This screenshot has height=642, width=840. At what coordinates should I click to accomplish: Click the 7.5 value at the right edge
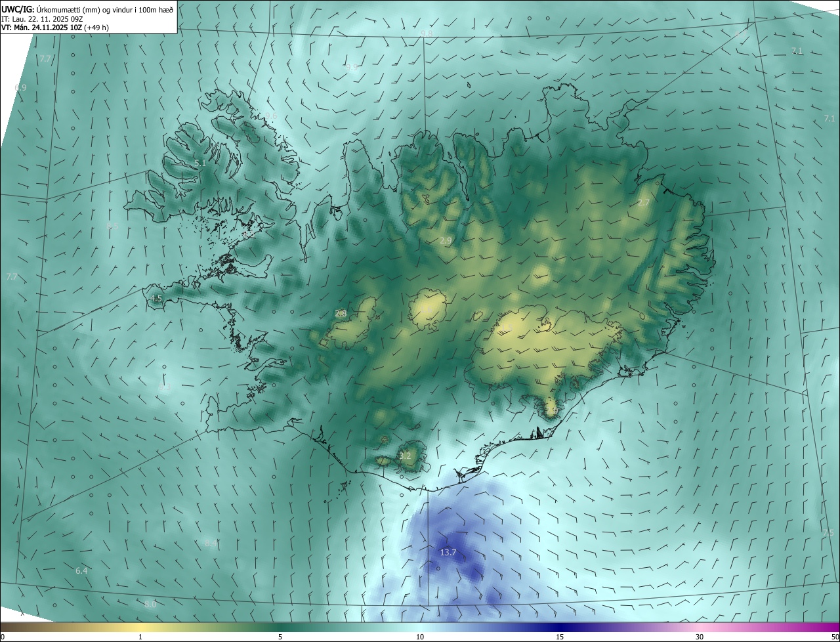click(x=828, y=532)
